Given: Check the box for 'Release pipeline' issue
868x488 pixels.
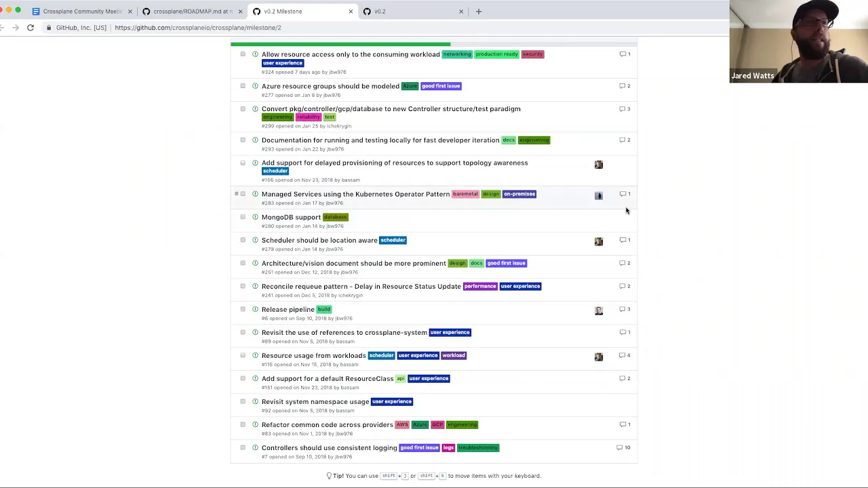Looking at the screenshot, I should [x=243, y=309].
